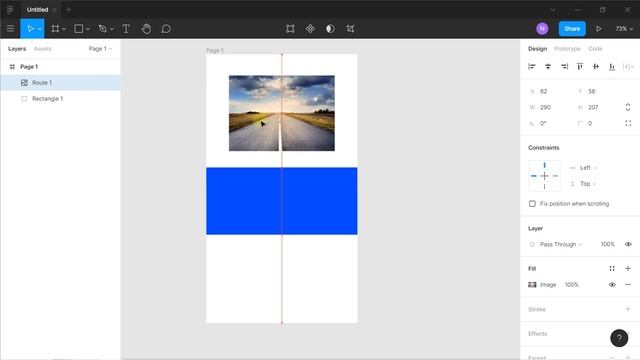Toggle independent corners icon
This screenshot has height=360, width=640.
628,123
